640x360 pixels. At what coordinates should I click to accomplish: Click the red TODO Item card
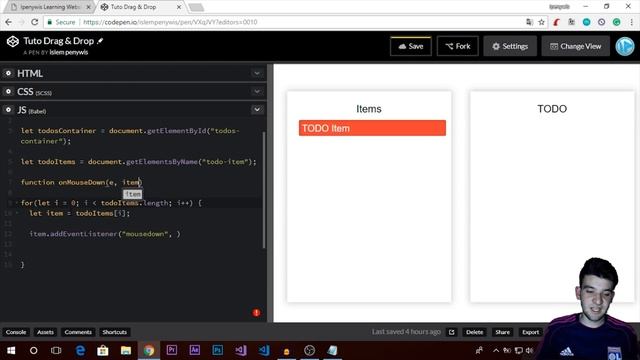[372, 128]
